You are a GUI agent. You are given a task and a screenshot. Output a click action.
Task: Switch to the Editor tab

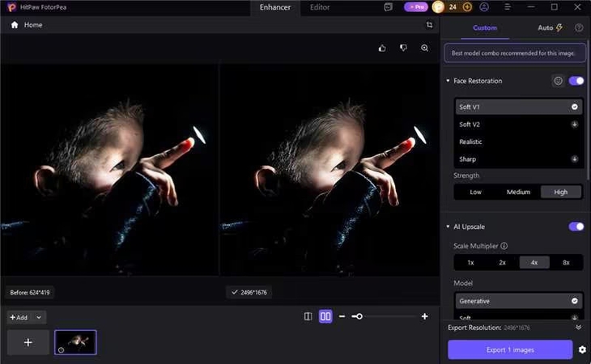click(x=320, y=7)
